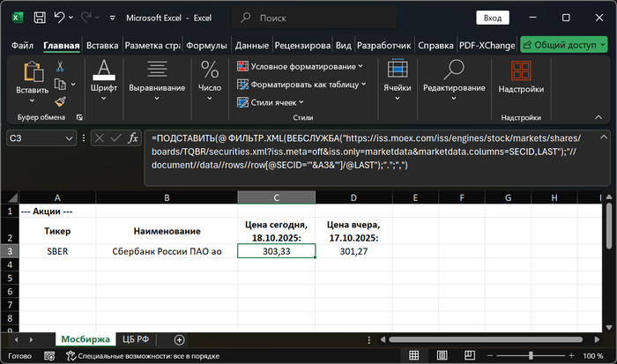The height and width of the screenshot is (364, 617).
Task: Click the fx Insert Function icon
Action: pos(133,138)
